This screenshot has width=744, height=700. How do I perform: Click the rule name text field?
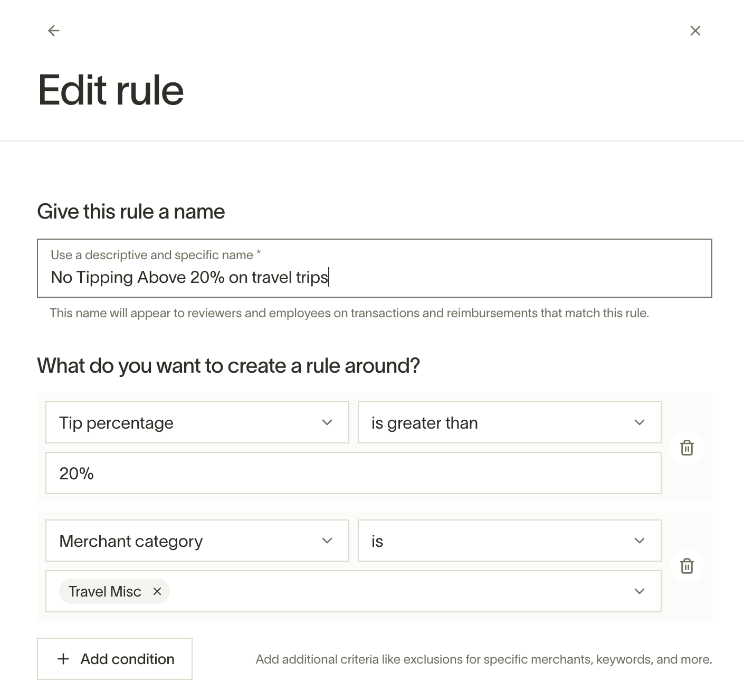[x=374, y=277]
